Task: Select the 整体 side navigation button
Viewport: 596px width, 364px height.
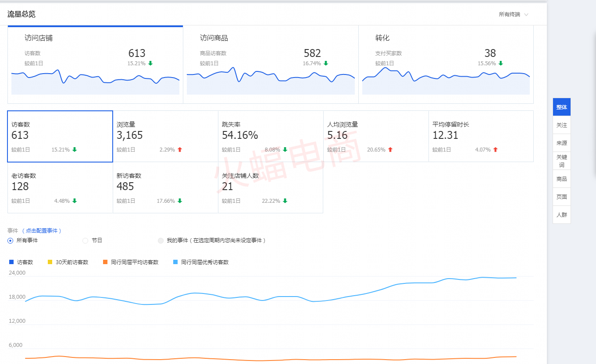Action: [561, 107]
